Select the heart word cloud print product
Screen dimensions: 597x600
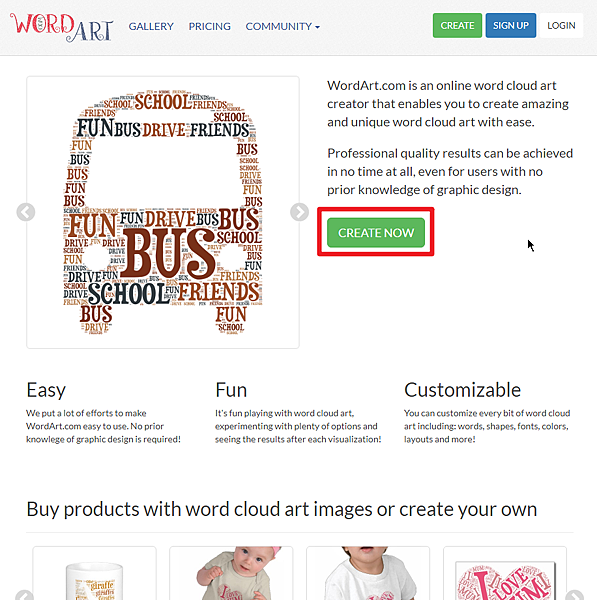(505, 573)
